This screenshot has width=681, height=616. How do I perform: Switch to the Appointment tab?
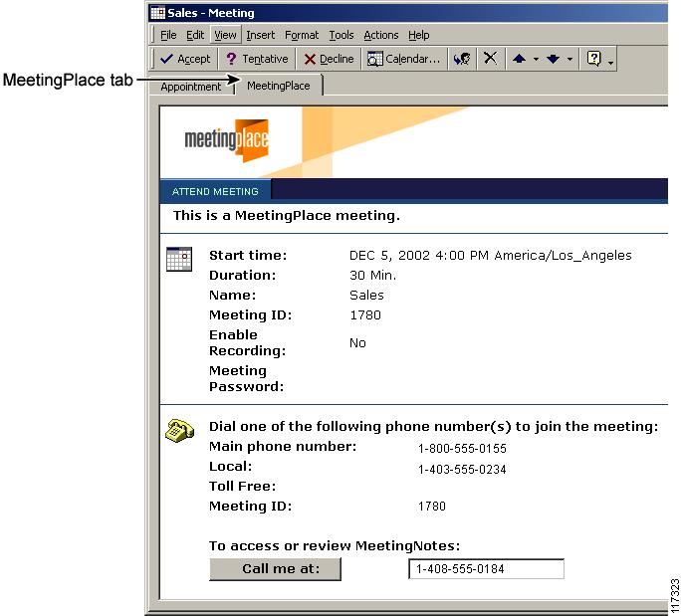[191, 87]
